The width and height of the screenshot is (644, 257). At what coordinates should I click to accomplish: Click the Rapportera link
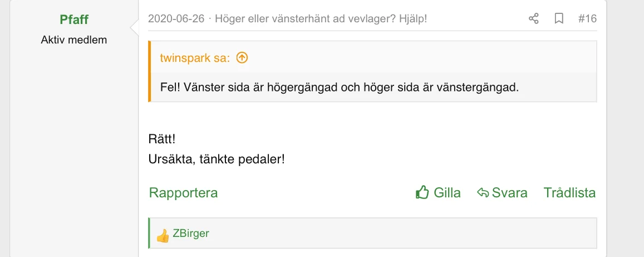pyautogui.click(x=183, y=192)
